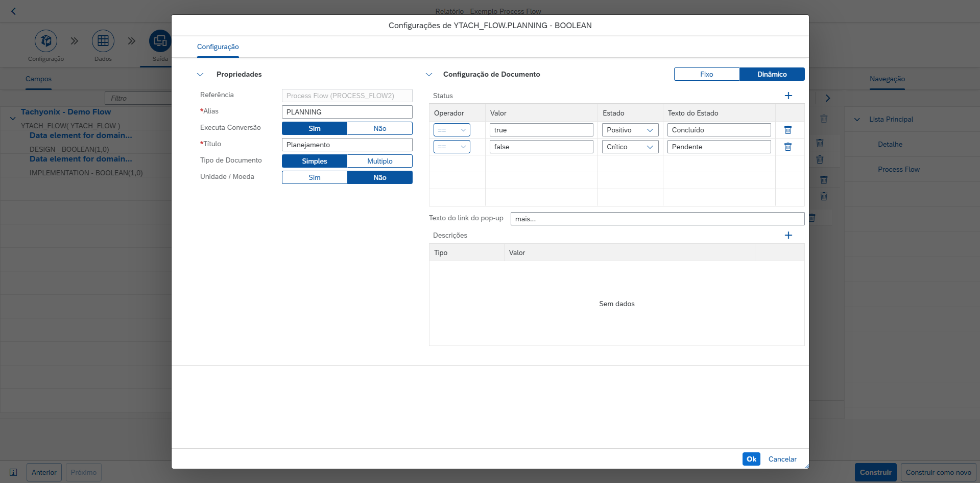Go back using the top-left arrow

[14, 11]
